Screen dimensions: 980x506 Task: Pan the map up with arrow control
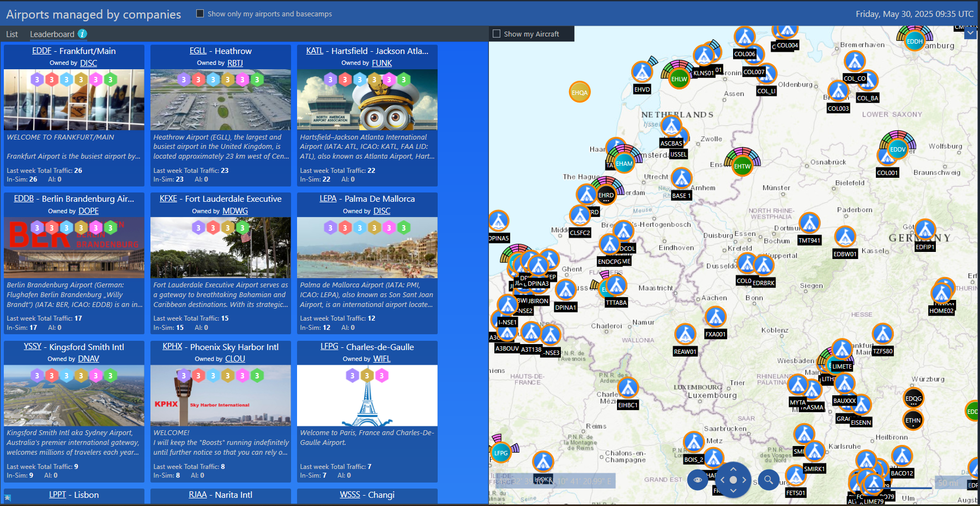[x=733, y=469]
